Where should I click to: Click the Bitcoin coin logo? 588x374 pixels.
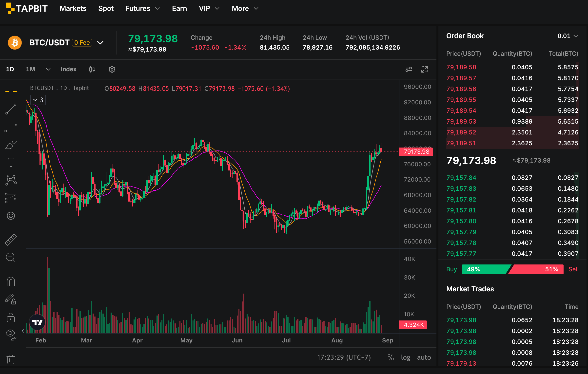click(x=15, y=43)
